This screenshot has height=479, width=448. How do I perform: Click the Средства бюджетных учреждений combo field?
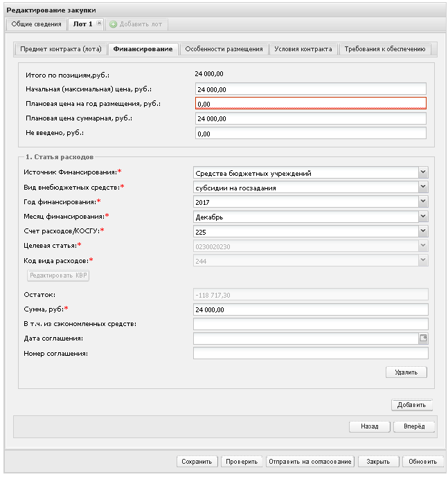pyautogui.click(x=306, y=173)
